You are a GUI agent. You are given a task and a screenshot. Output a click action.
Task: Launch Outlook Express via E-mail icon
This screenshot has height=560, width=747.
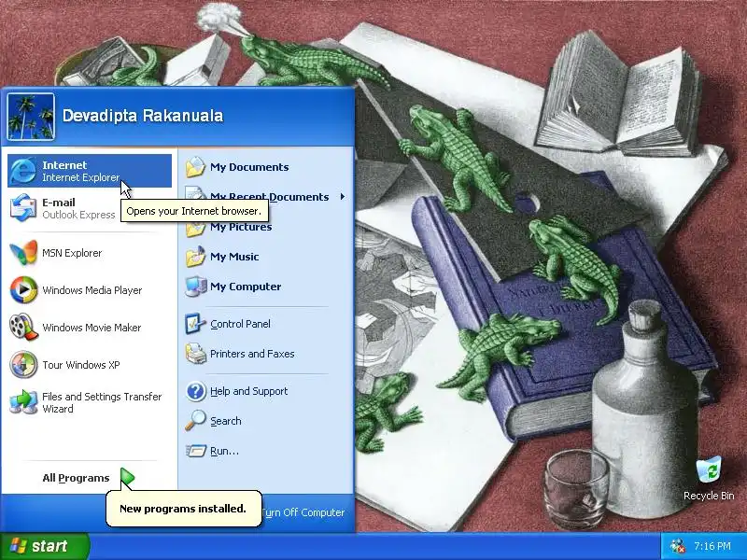22,208
